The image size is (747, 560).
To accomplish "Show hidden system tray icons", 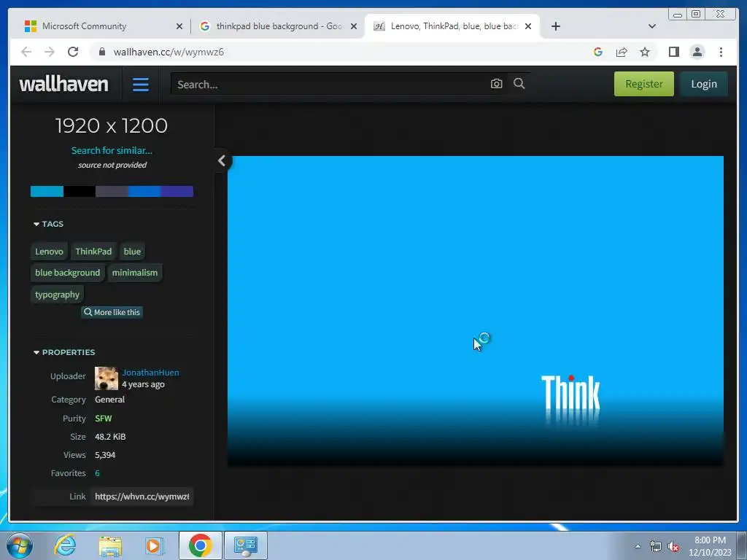I will coord(638,546).
